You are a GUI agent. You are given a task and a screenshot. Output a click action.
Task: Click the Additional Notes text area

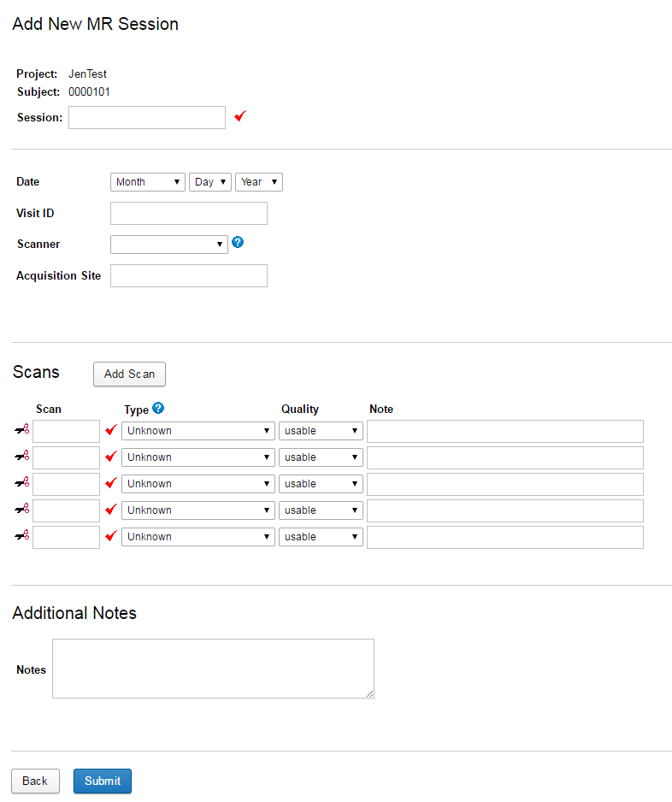(x=213, y=669)
